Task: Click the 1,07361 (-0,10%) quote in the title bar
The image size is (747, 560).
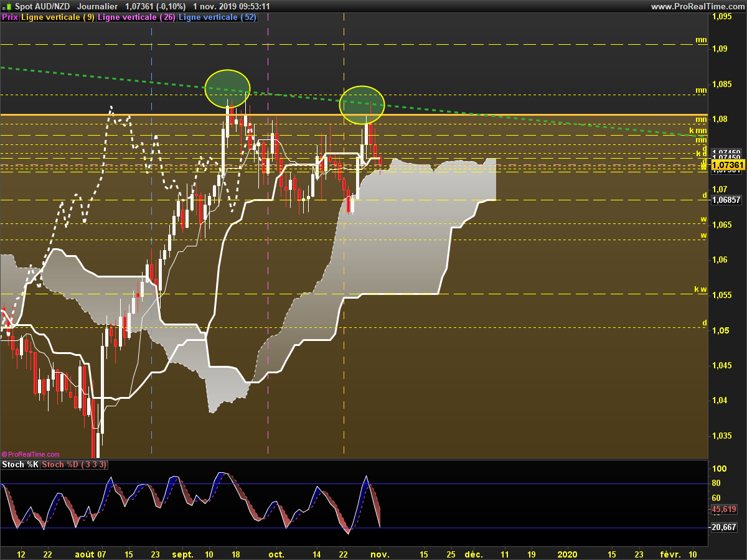Action: click(155, 6)
